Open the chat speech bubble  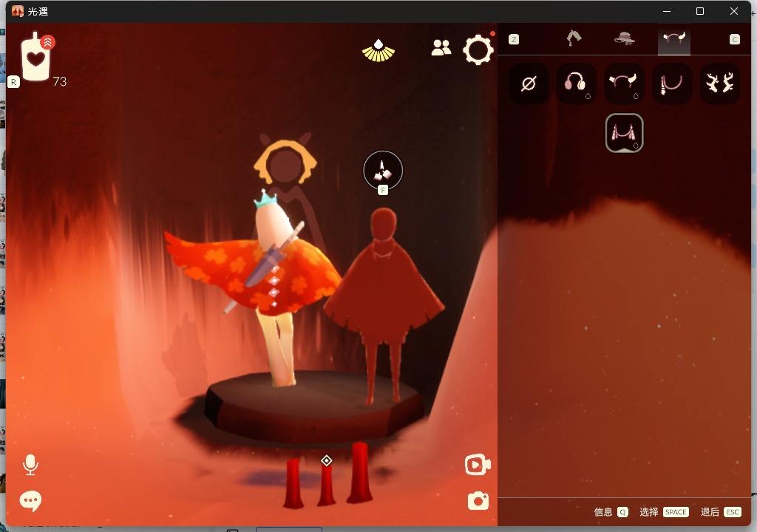click(x=30, y=501)
